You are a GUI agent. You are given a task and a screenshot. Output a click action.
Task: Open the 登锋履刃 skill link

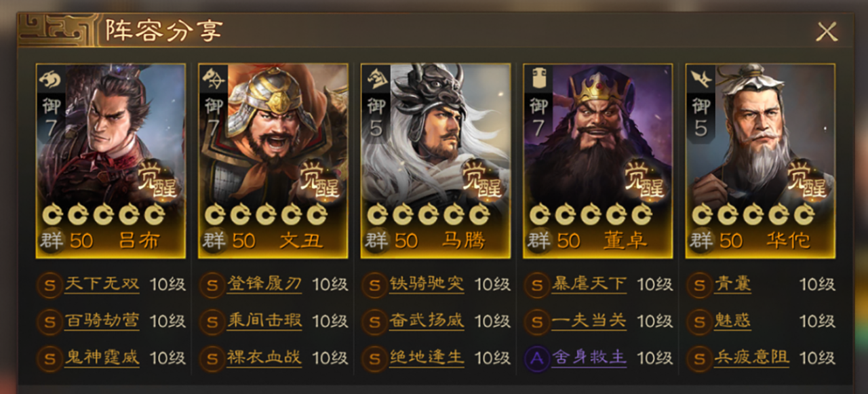pos(264,284)
